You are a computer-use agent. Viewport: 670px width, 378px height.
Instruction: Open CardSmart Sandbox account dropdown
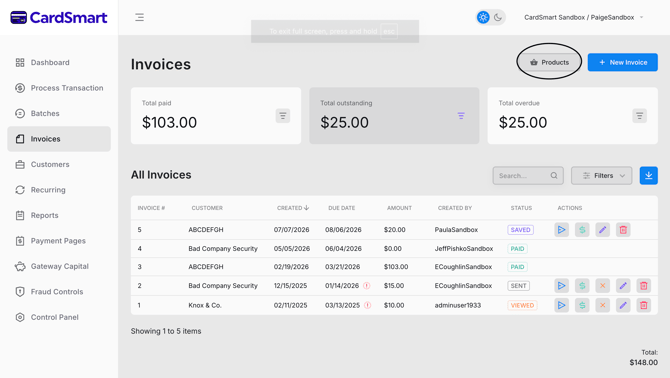click(x=584, y=18)
